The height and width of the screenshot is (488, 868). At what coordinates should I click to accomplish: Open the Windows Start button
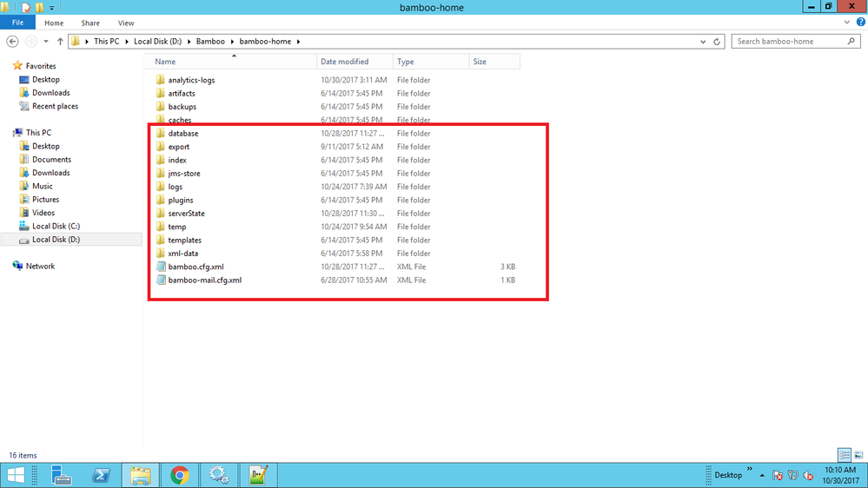[x=16, y=475]
